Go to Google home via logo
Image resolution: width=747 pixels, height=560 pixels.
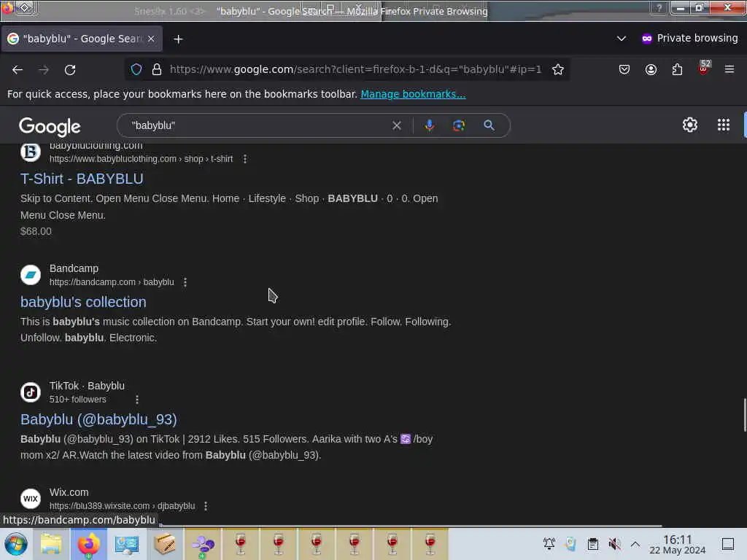pyautogui.click(x=50, y=126)
